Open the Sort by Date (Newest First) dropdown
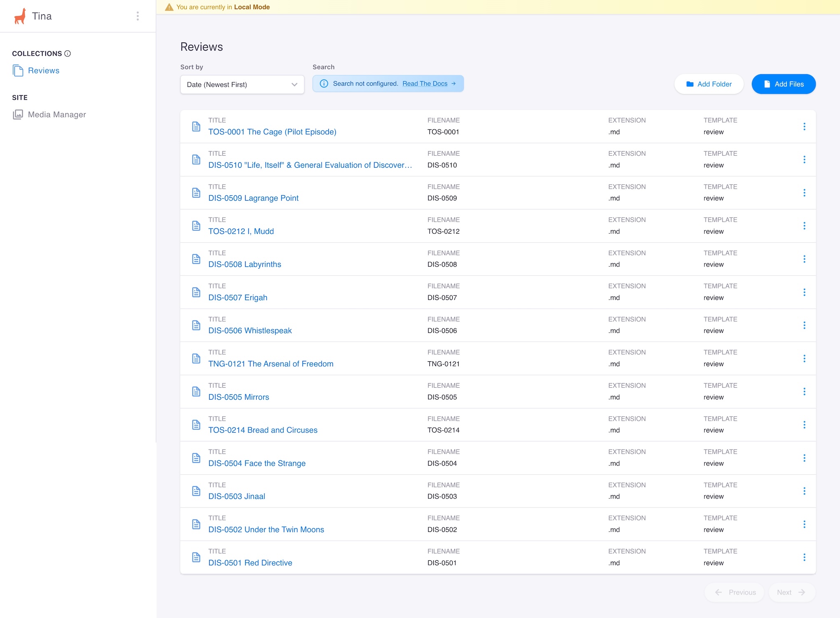This screenshot has width=840, height=618. [242, 84]
